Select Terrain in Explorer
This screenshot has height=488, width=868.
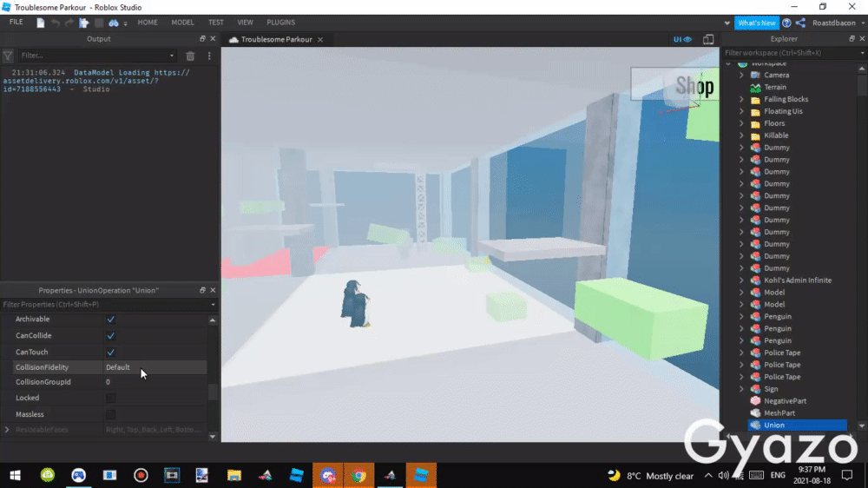[775, 87]
